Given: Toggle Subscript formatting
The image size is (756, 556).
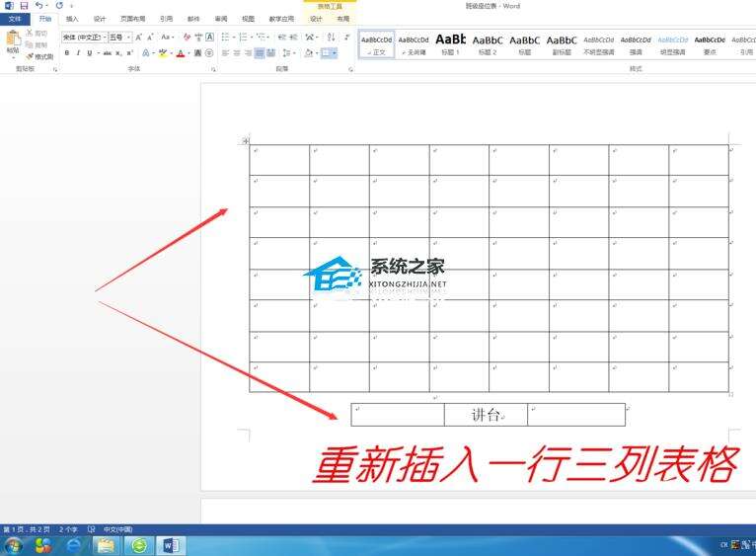Looking at the screenshot, I should (118, 53).
